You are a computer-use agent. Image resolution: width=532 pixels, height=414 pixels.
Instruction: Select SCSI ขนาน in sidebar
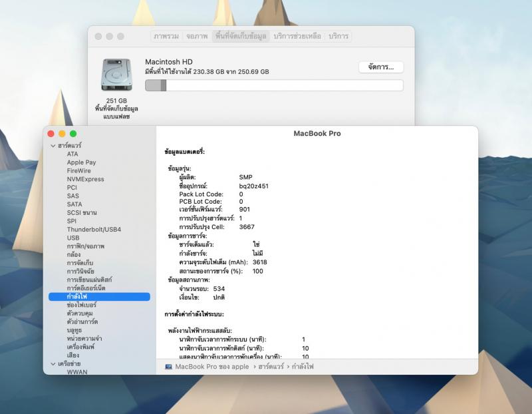tap(82, 212)
